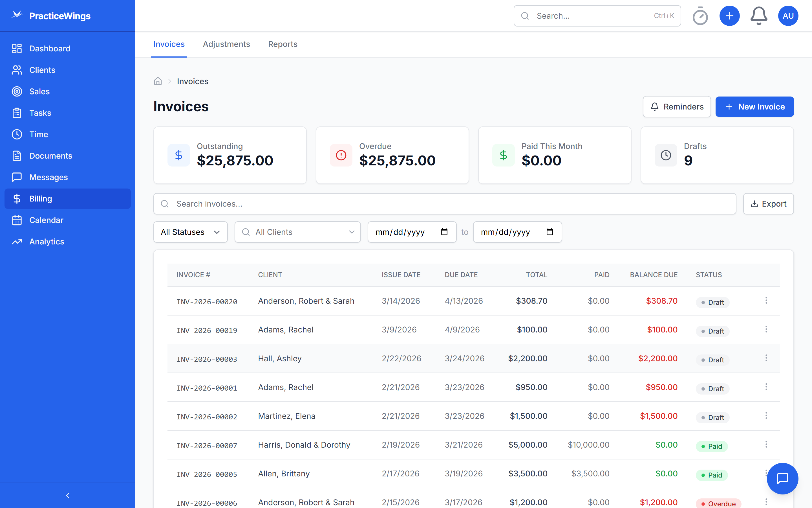Open row actions for INV-2026-00019
The width and height of the screenshot is (812, 508).
tap(766, 329)
